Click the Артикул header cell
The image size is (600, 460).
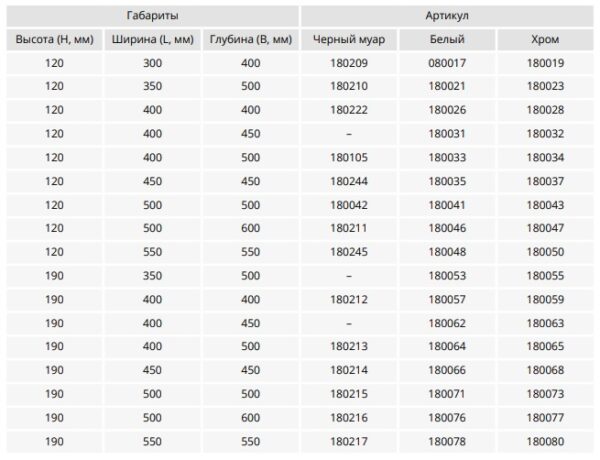(449, 15)
